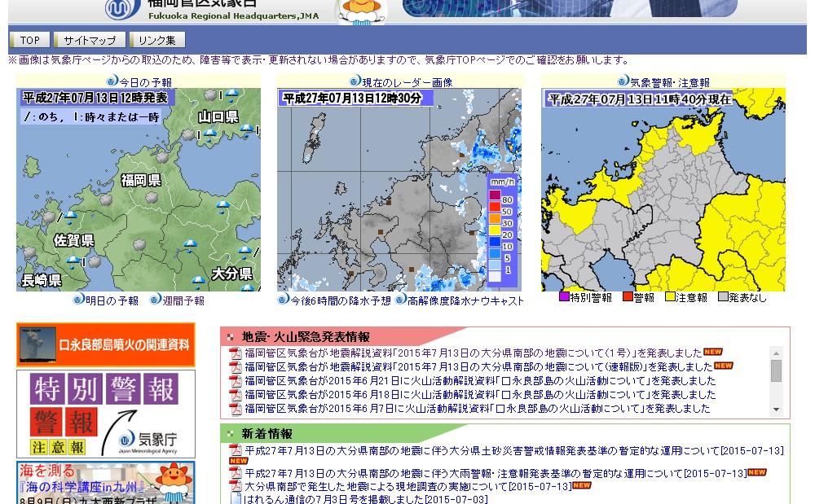Open 口永良部島噴火の関連資料 banner
Viewport: 815px width, 504px height.
tap(106, 344)
